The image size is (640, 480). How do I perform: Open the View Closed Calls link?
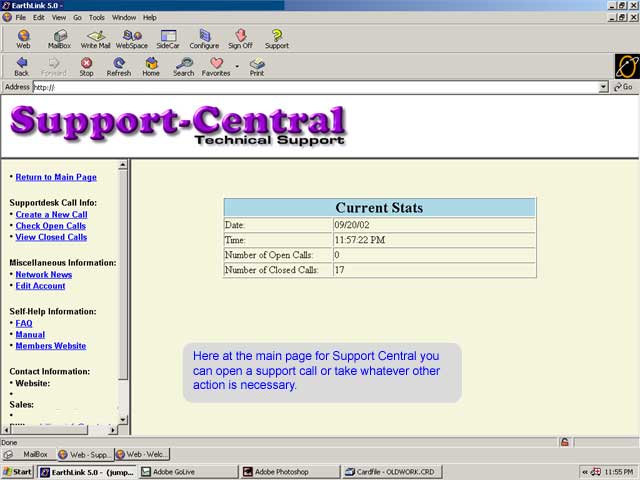(51, 237)
